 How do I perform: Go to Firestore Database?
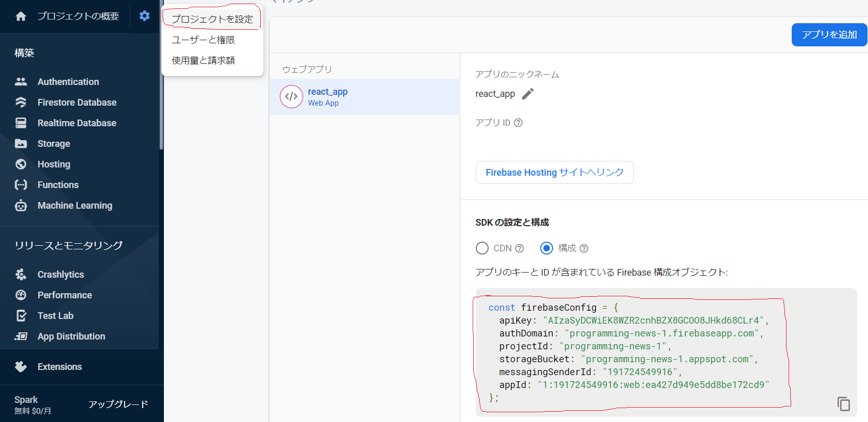click(77, 103)
